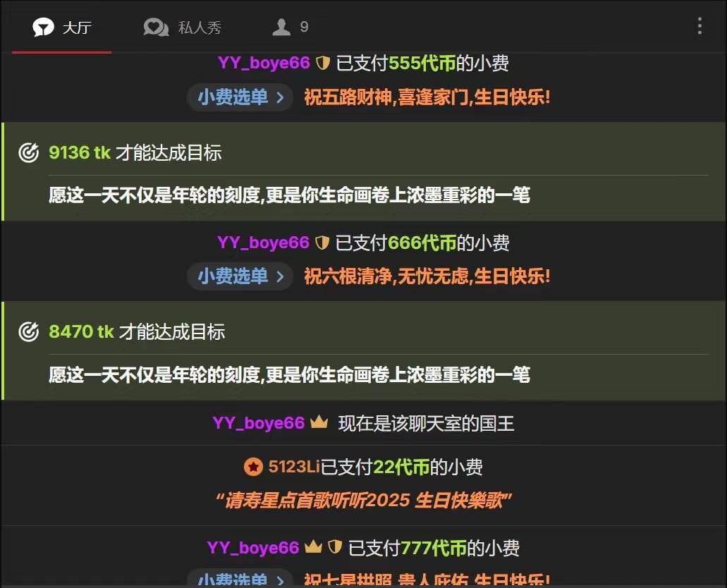Click shield badge in the 777代币 tip message
The width and height of the screenshot is (727, 588).
(x=335, y=548)
